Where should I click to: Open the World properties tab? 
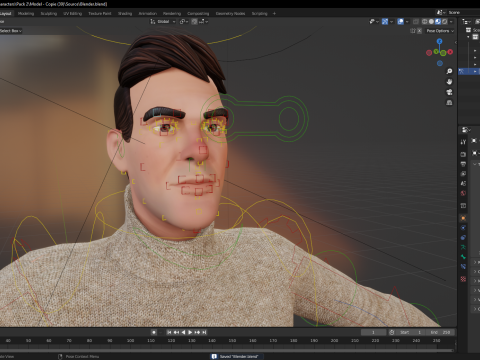[x=463, y=193]
